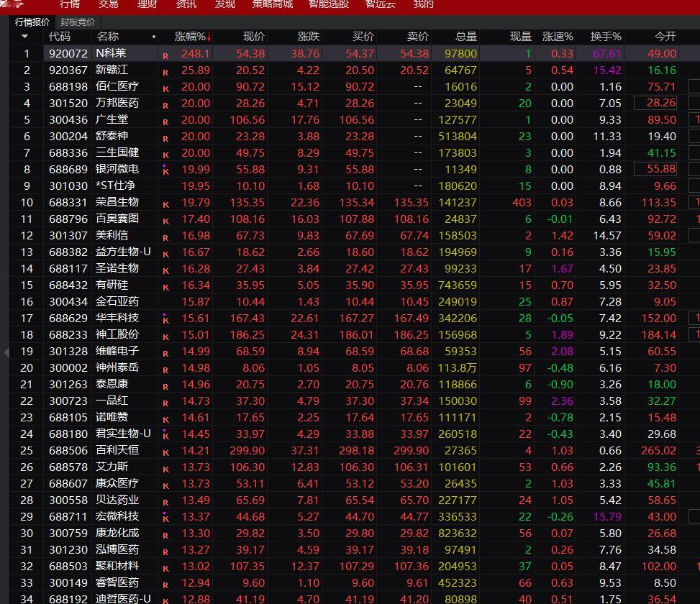The height and width of the screenshot is (604, 700).
Task: Open the 理财 menu
Action: [147, 4]
